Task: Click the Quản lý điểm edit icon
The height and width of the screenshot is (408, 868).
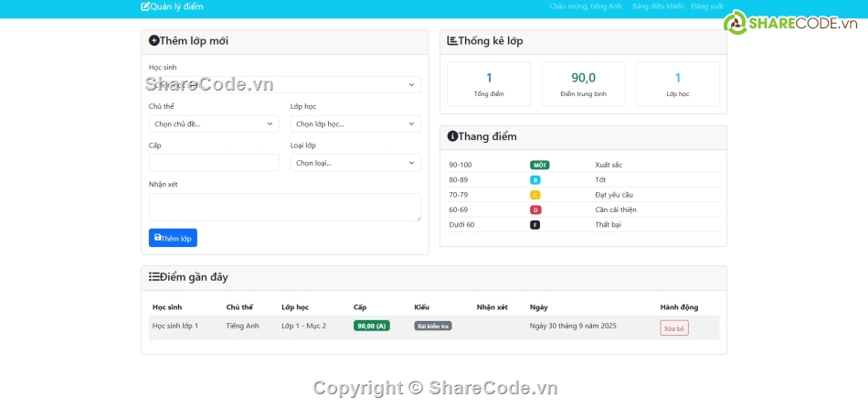Action: click(145, 6)
